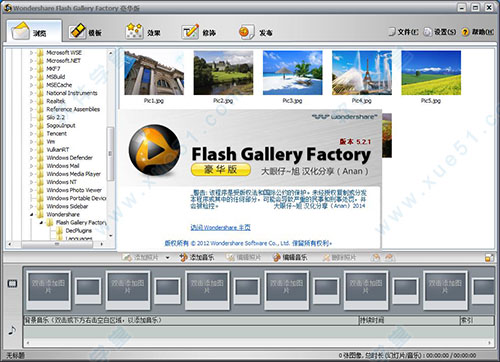
Task: Click the MSECache folder icon
Action: click(40, 85)
